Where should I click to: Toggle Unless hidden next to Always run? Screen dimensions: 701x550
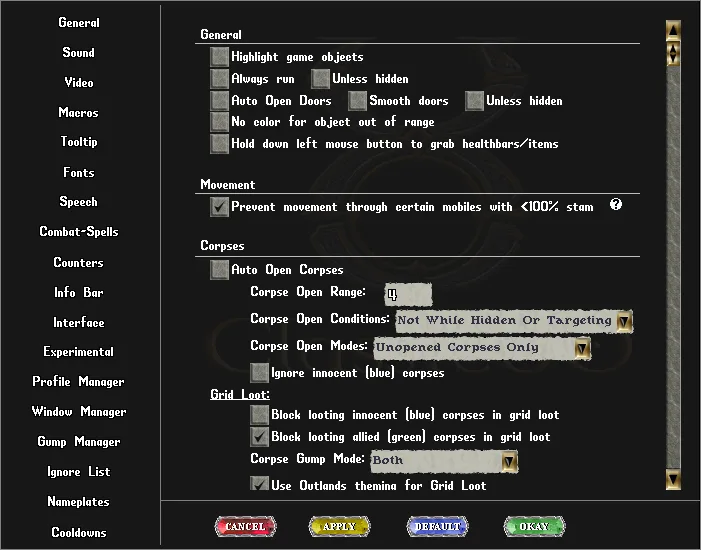coord(321,79)
